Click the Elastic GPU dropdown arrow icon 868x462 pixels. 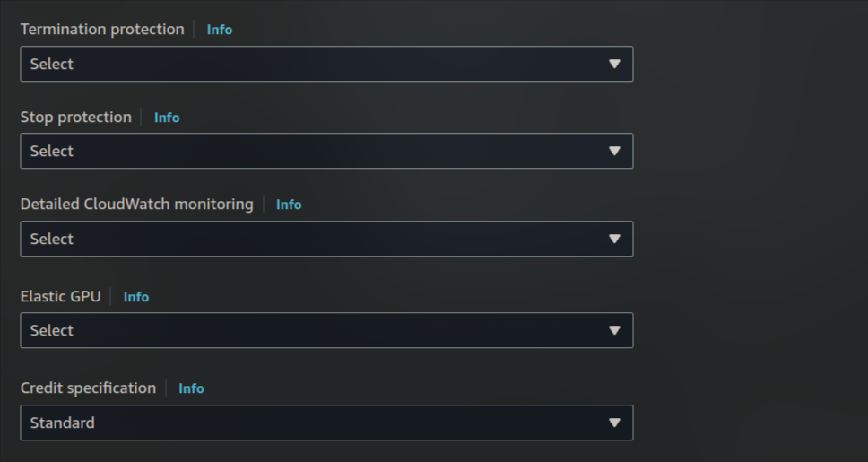click(614, 330)
